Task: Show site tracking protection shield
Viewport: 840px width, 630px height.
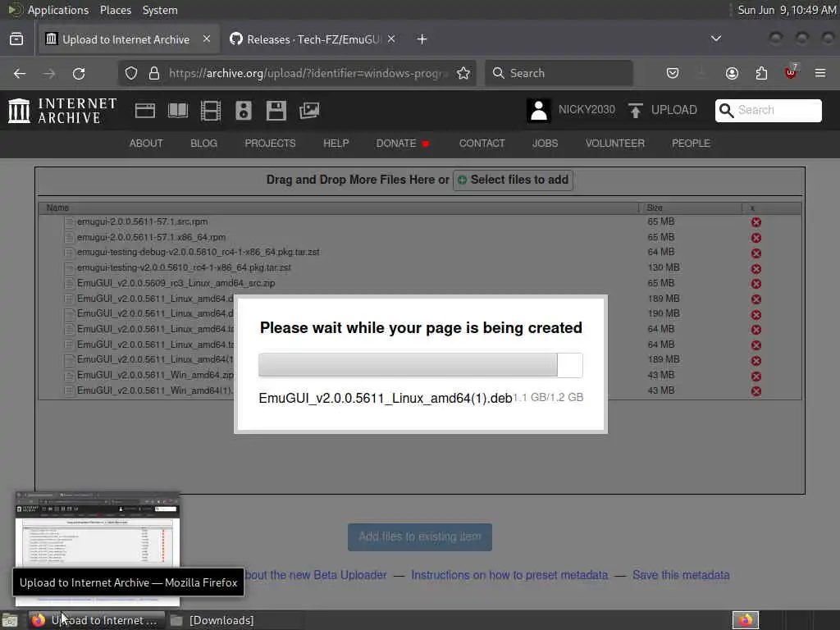Action: click(x=131, y=73)
